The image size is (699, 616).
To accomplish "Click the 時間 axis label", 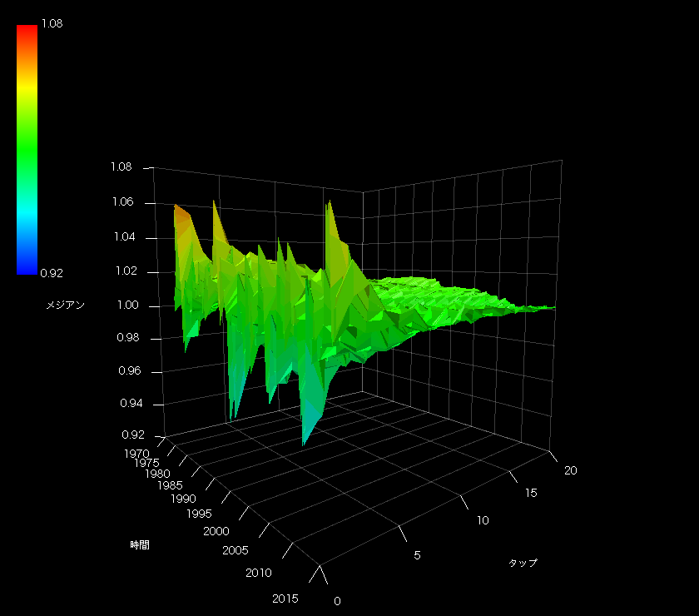I will pyautogui.click(x=140, y=544).
